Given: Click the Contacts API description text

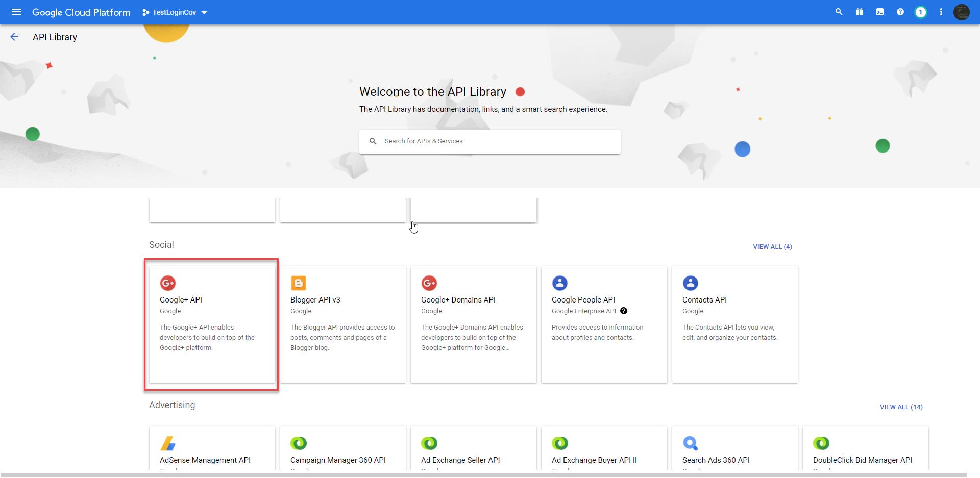Looking at the screenshot, I should pos(730,332).
